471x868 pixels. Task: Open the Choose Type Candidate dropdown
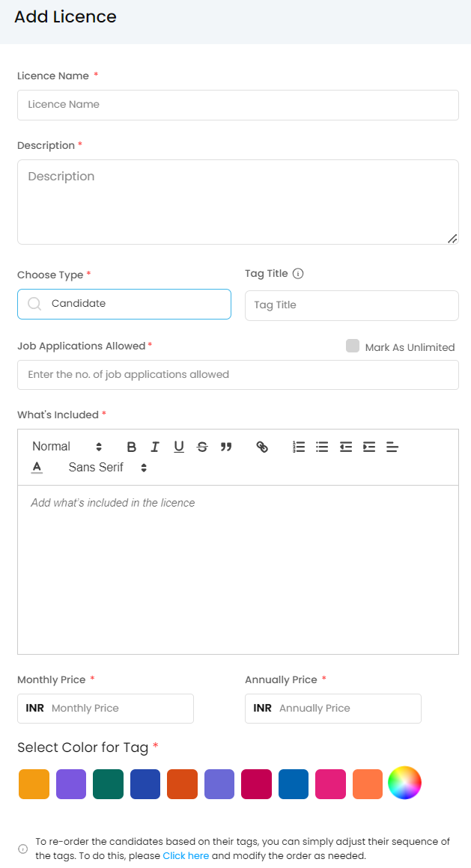pyautogui.click(x=124, y=304)
